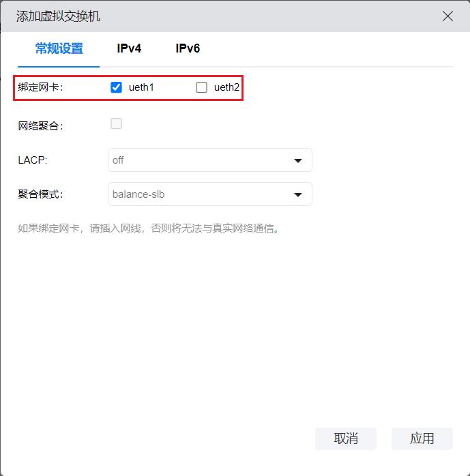Uncheck the ueth1 network card checkbox

point(116,87)
